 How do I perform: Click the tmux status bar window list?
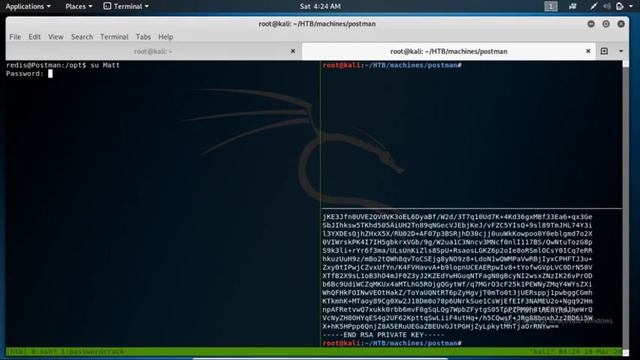68,351
